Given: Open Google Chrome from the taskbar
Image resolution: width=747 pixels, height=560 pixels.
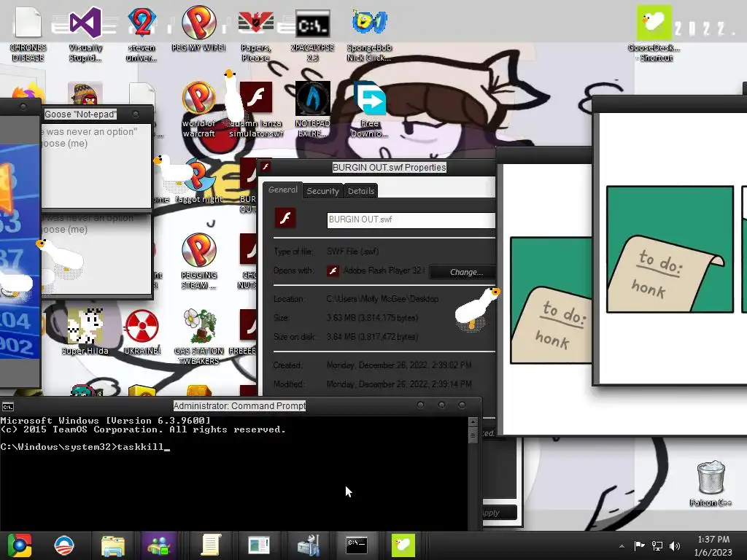Looking at the screenshot, I should [20, 545].
